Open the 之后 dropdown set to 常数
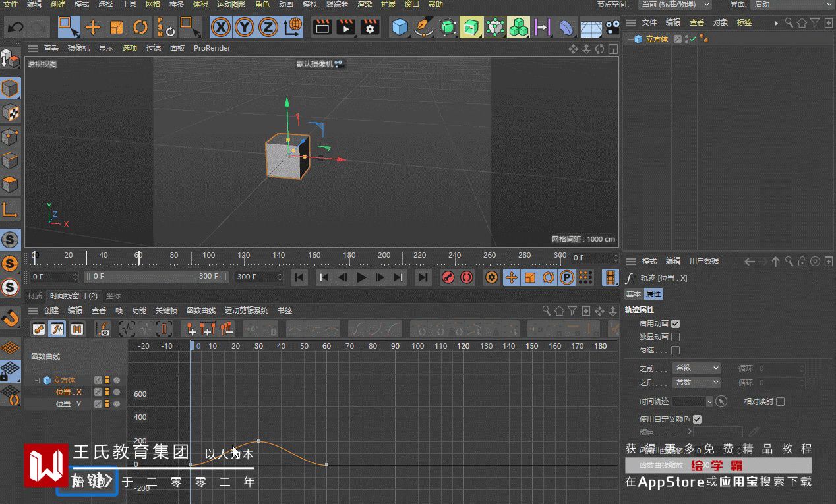 tap(696, 382)
